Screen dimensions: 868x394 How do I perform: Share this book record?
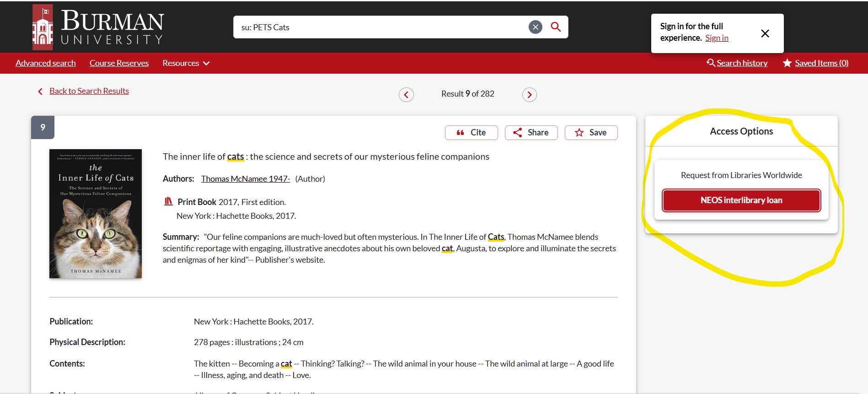coord(531,133)
